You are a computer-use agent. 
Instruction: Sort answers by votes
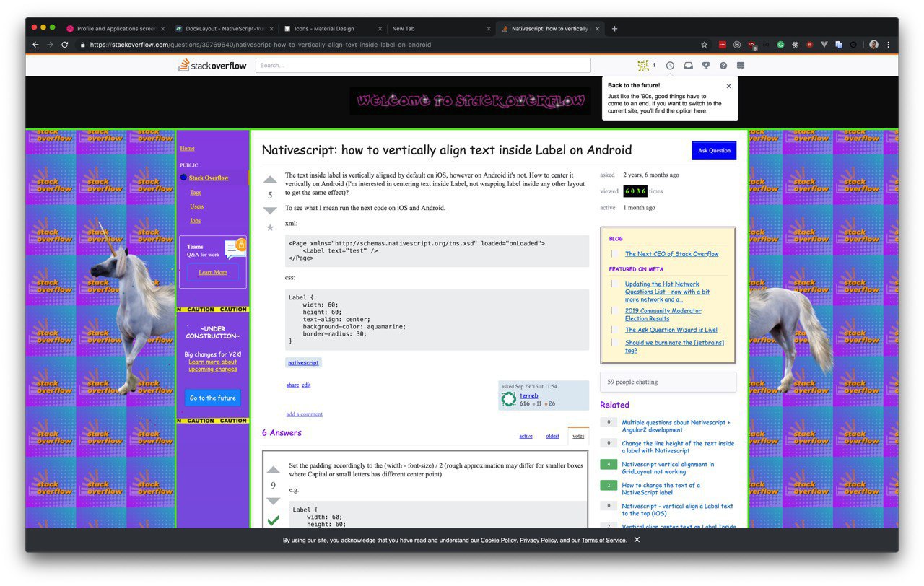point(578,436)
